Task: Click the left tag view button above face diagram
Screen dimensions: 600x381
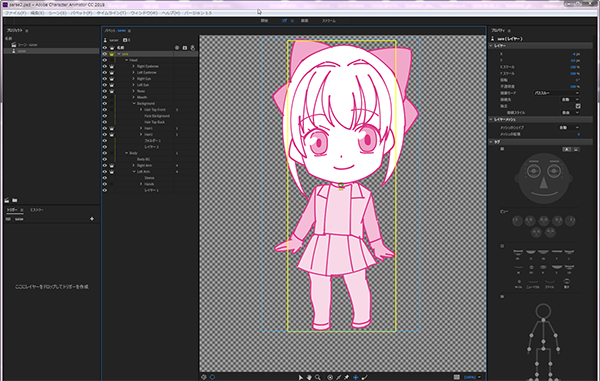Action: 567,149
